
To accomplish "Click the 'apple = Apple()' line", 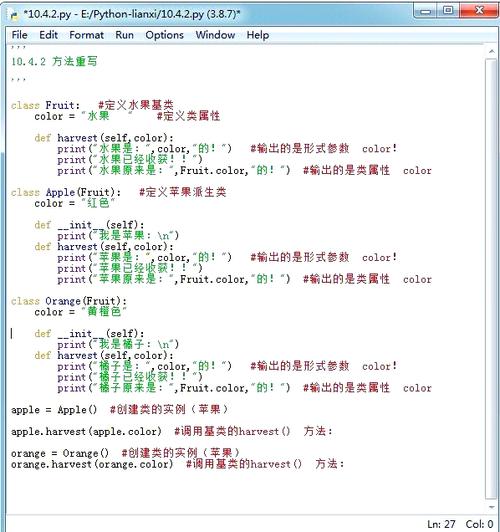I will (54, 410).
